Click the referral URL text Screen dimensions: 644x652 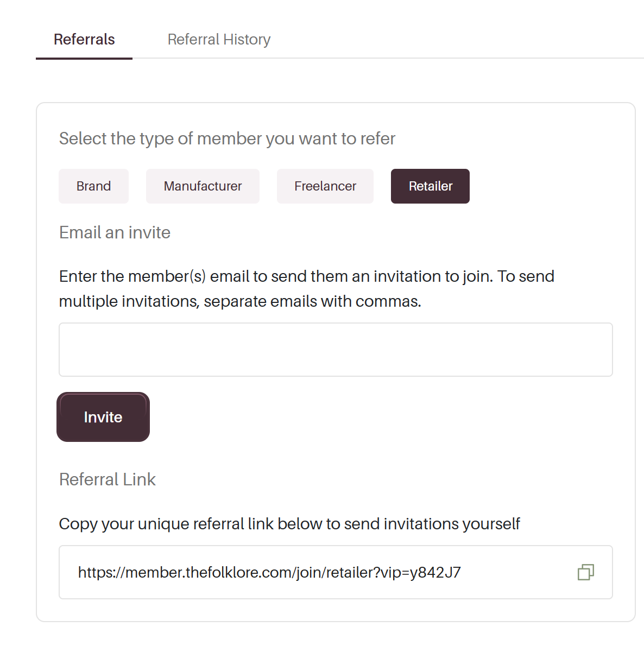tap(269, 572)
